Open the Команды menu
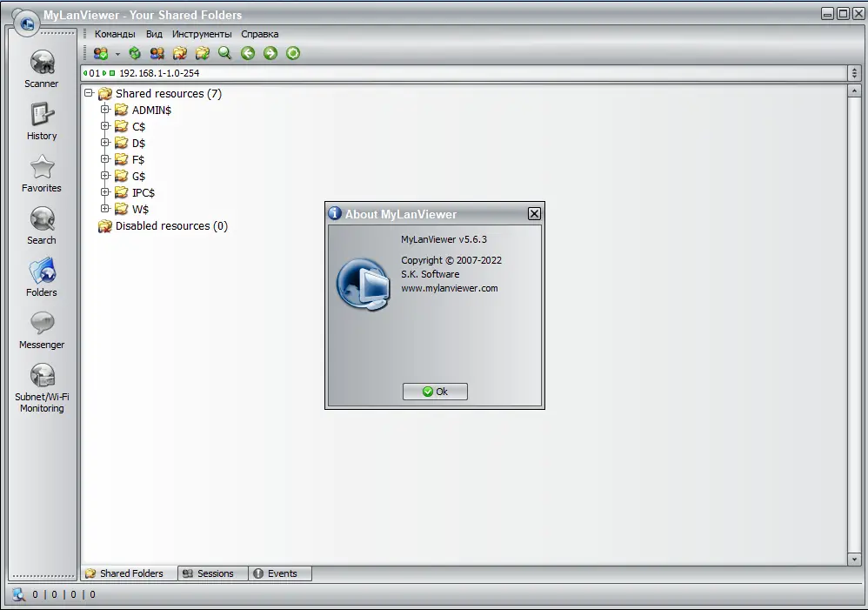The width and height of the screenshot is (868, 610). [115, 34]
